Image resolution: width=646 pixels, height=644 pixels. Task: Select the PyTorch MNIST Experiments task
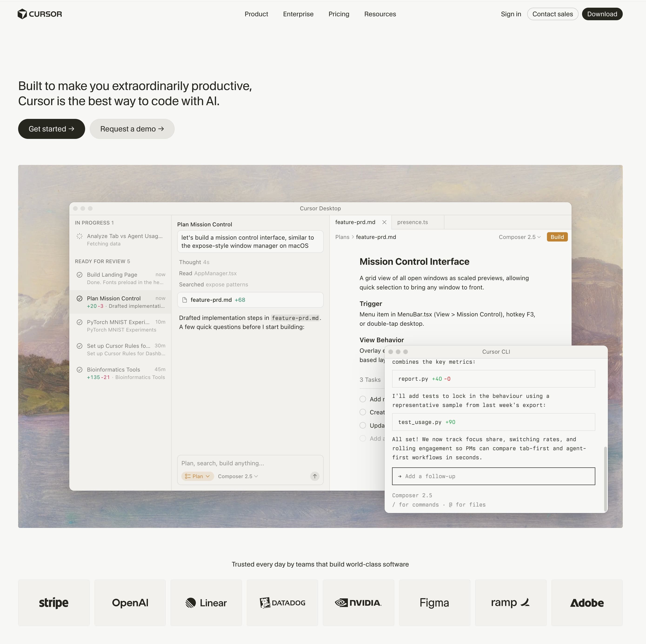coord(120,325)
